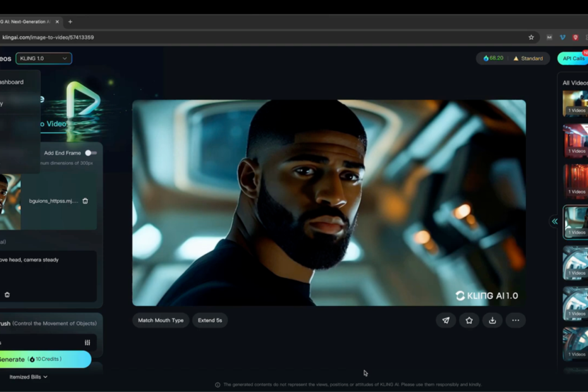
Task: Download the generated video
Action: pos(493,321)
